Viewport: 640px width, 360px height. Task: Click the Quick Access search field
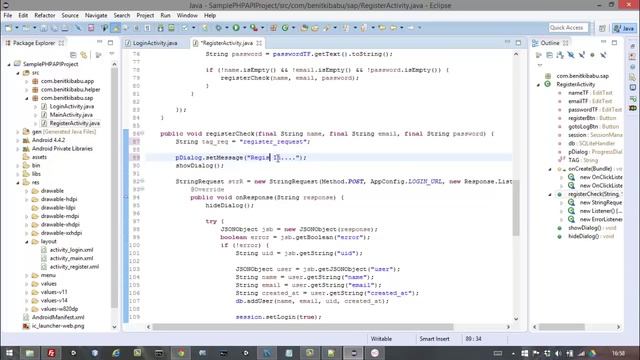click(569, 28)
